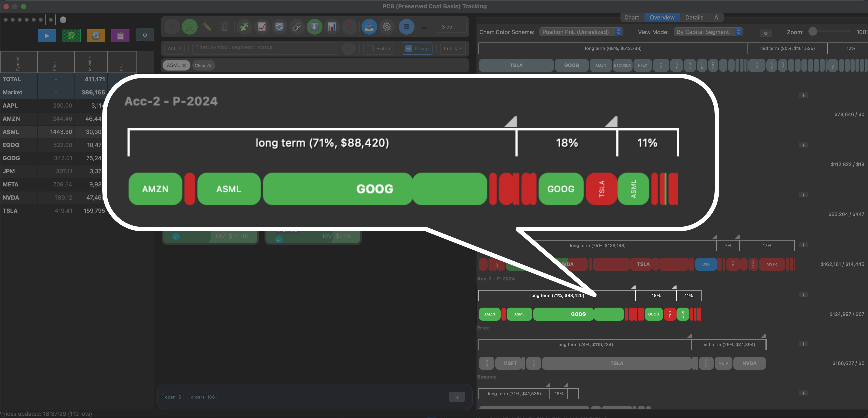Click the pencil edit icon
This screenshot has height=418, width=868.
207,27
